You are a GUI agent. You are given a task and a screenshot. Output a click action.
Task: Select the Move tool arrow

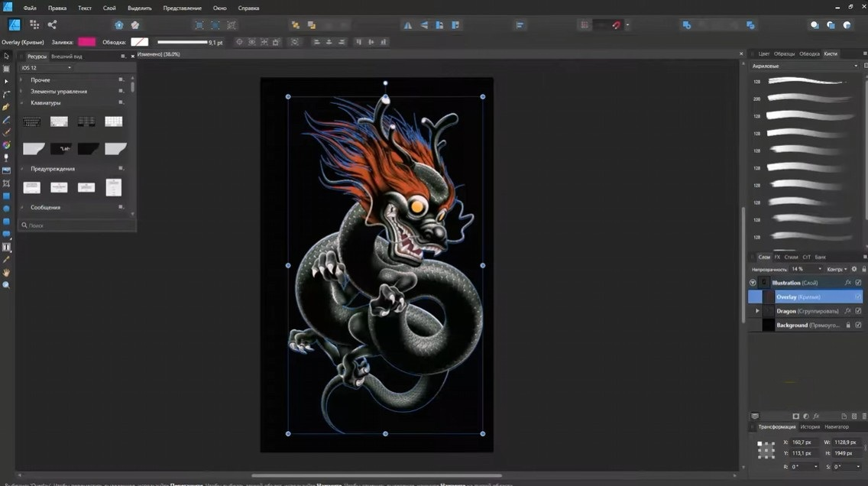coord(6,56)
